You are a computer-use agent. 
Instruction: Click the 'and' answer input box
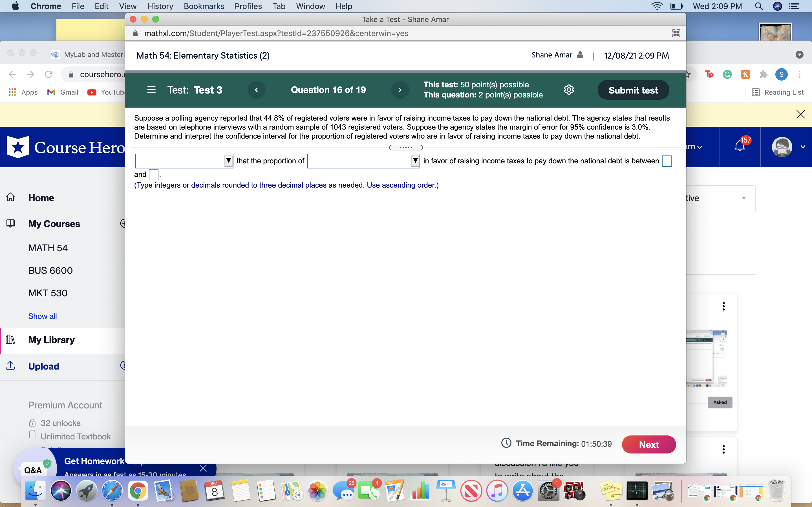click(154, 174)
